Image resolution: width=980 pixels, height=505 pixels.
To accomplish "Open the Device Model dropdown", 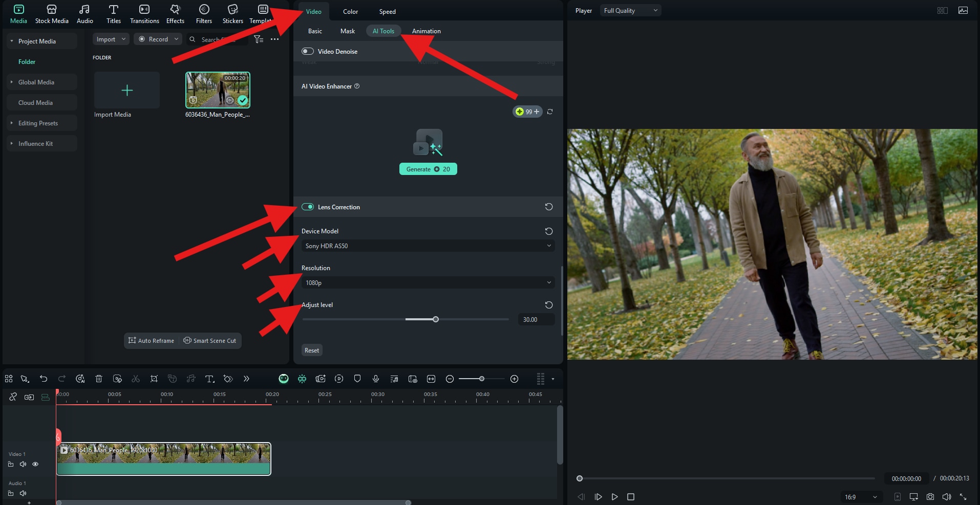I will (x=428, y=246).
